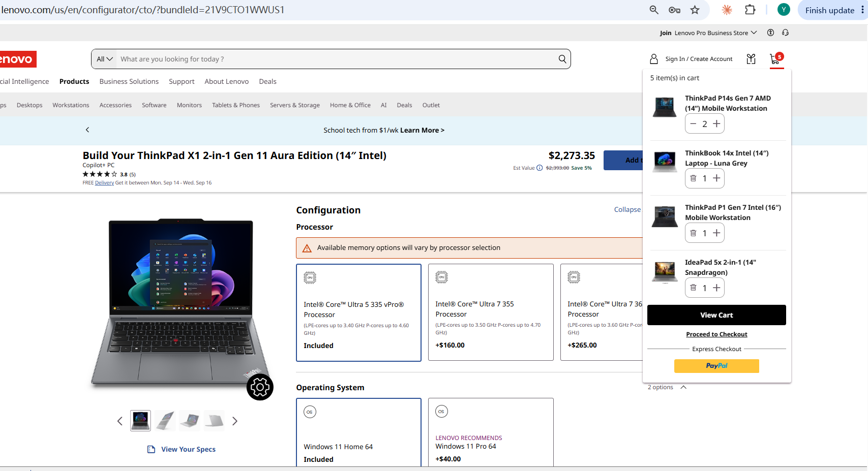The height and width of the screenshot is (471, 868).
Task: Submit search with magnifier icon
Action: [562, 59]
